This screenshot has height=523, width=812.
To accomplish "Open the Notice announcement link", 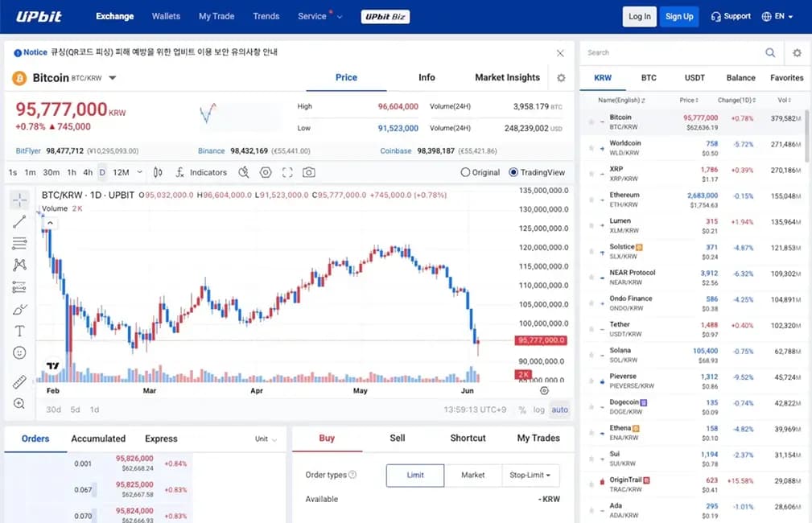I will pyautogui.click(x=163, y=52).
